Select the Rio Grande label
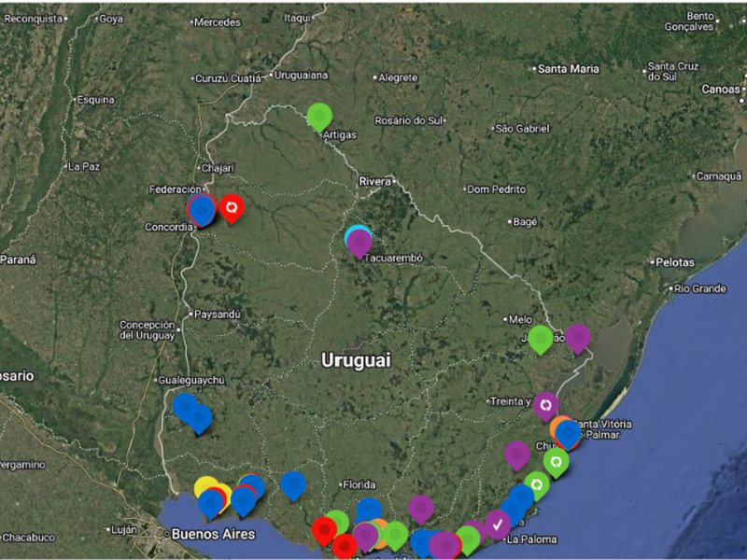 [699, 288]
